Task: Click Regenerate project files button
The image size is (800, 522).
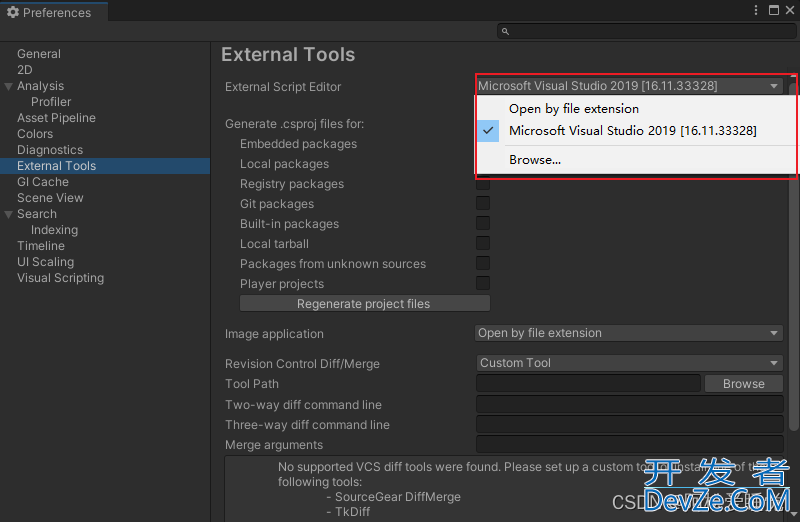Action: click(x=365, y=304)
